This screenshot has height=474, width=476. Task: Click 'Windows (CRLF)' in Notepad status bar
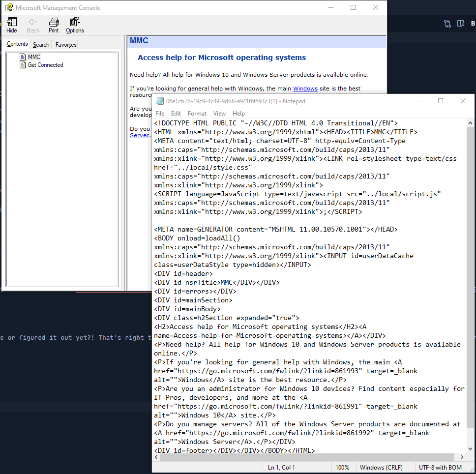click(x=381, y=467)
